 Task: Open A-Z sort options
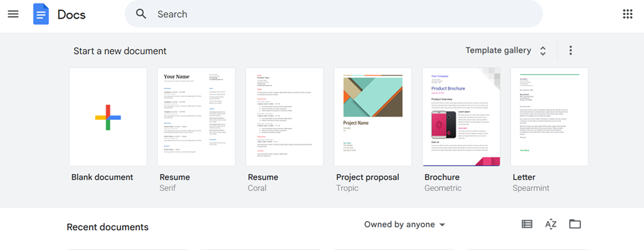tap(551, 224)
